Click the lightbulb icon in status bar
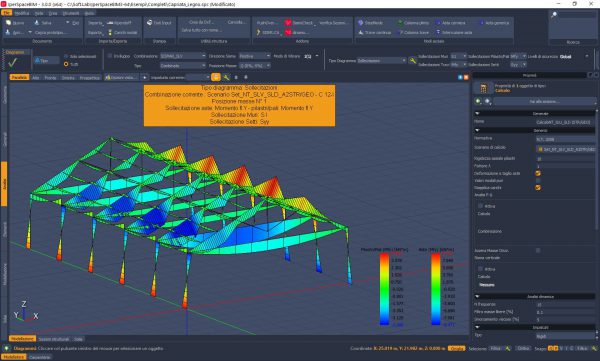Viewport: 600px width, 361px height. pos(6,348)
